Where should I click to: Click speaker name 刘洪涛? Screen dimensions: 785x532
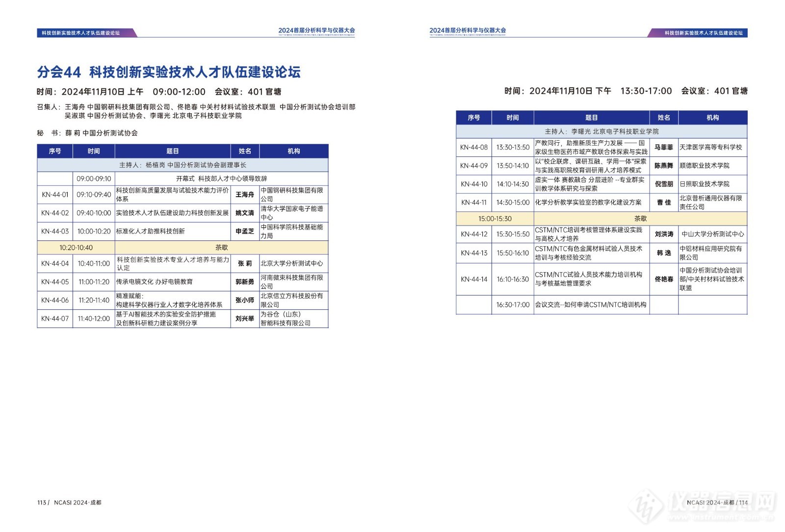point(664,234)
